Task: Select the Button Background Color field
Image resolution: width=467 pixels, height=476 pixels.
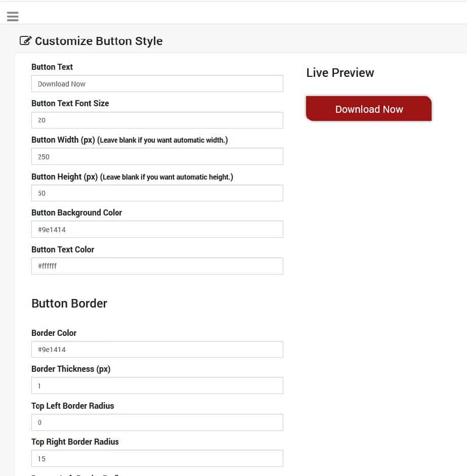Action: pos(157,229)
